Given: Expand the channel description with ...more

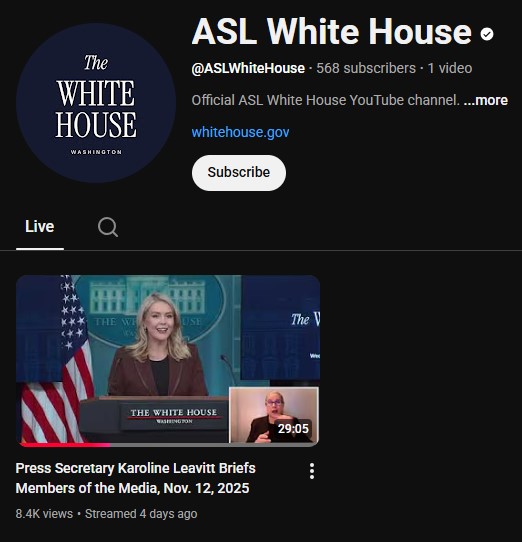Looking at the screenshot, I should [x=485, y=101].
